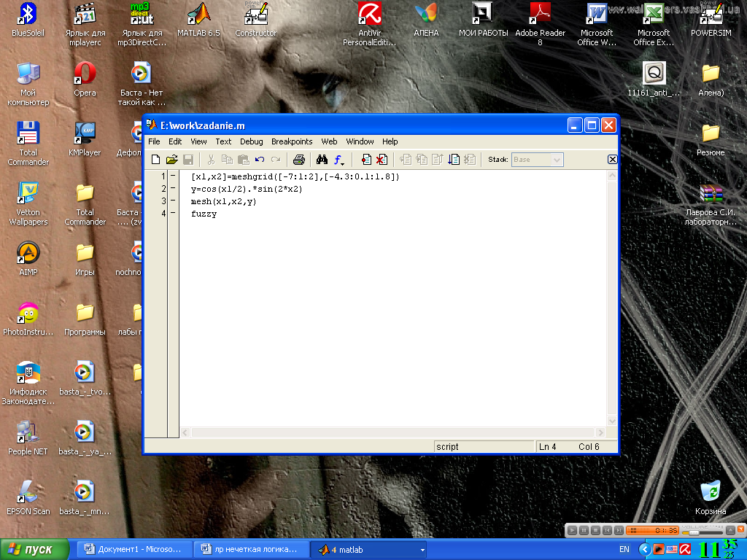Screen dimensions: 747x560
Task: Click the Set/clear breakpoint icon
Action: pyautogui.click(x=366, y=160)
